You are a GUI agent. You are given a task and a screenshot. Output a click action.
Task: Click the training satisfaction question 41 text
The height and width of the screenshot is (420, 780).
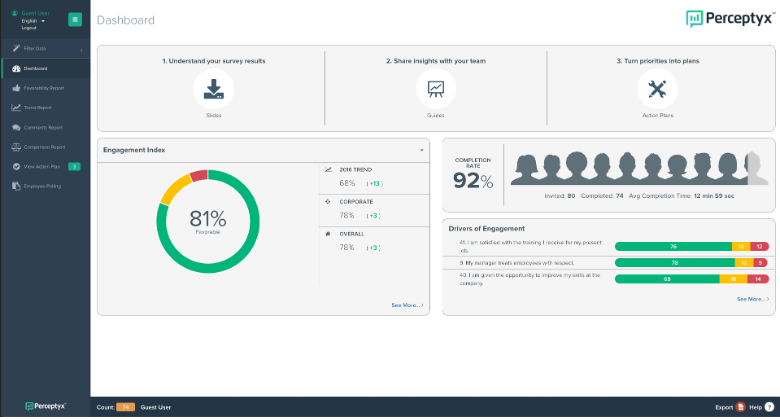click(x=530, y=246)
